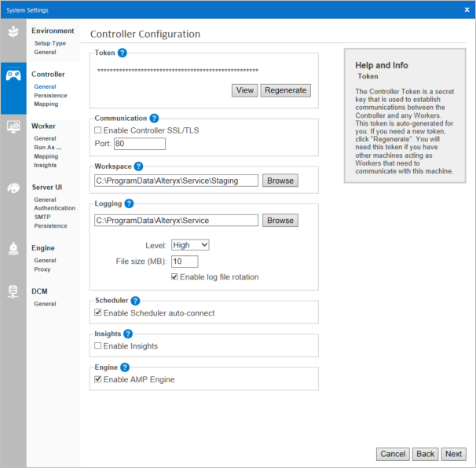Viewport: 476px width, 468px height.
Task: Click the Next button
Action: (453, 454)
